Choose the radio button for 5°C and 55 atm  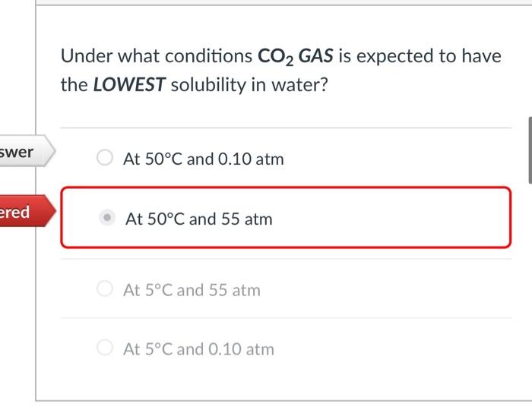tap(104, 289)
